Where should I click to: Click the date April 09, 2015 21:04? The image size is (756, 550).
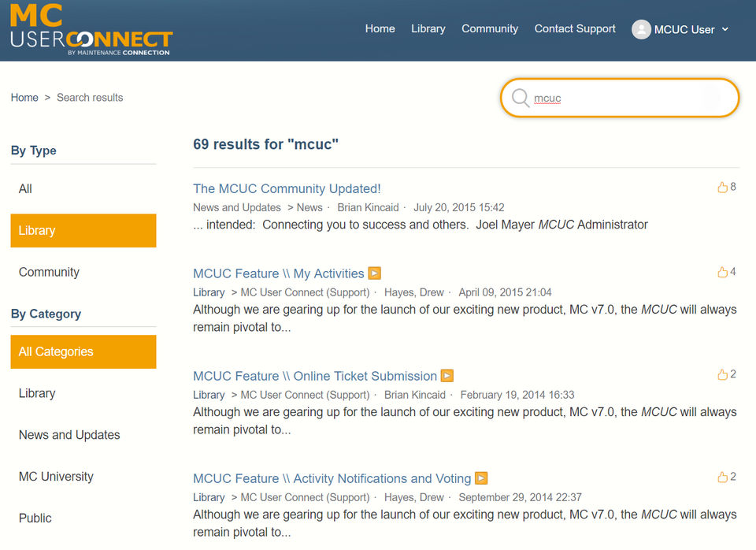(505, 292)
